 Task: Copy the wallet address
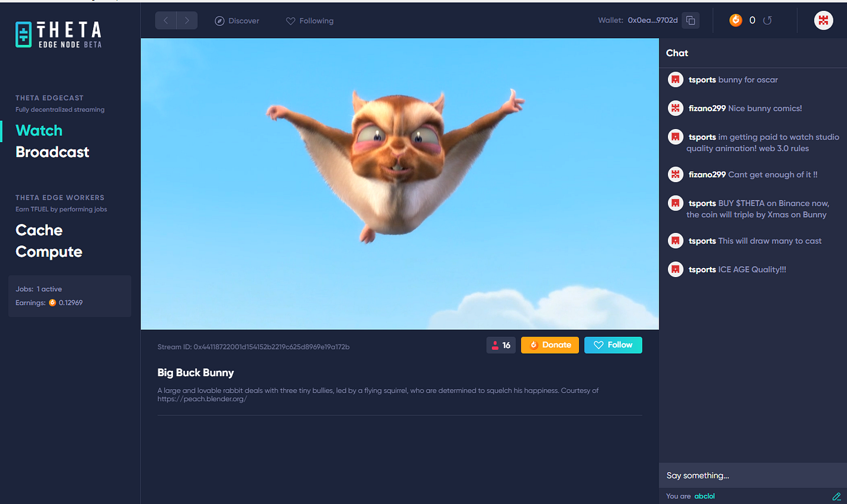[x=691, y=21]
